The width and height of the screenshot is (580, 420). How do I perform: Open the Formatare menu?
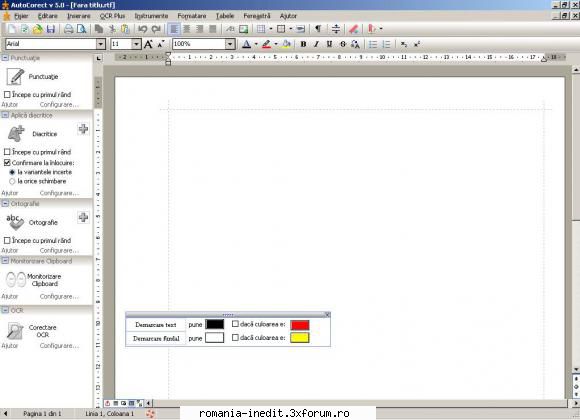[x=192, y=16]
